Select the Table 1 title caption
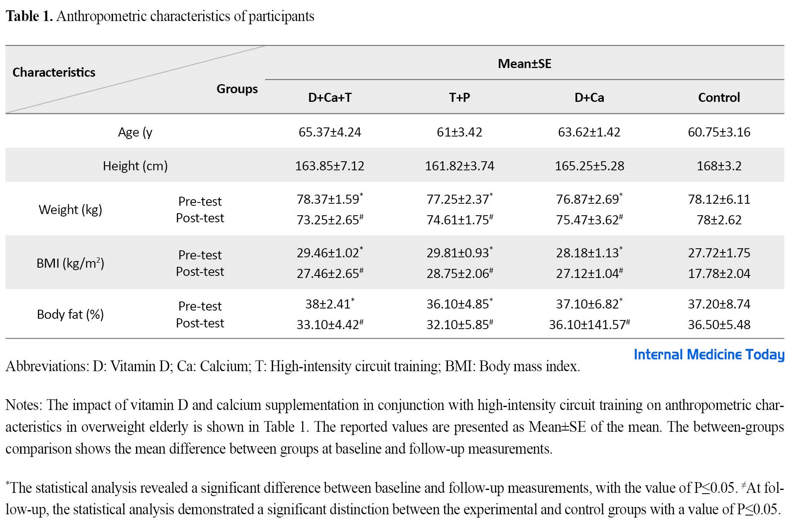The image size is (800, 532). point(160,16)
